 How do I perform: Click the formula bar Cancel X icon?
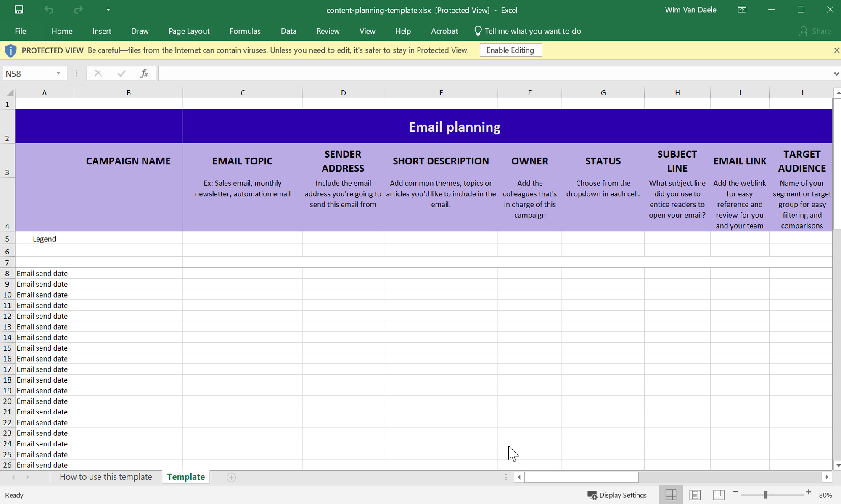[x=98, y=74]
